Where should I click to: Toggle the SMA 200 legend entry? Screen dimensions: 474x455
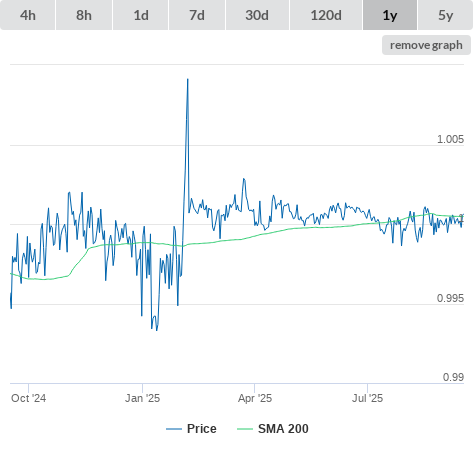[x=273, y=429]
